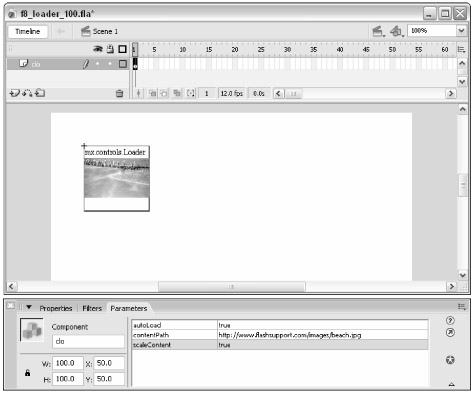Screen dimensions: 473x393
Task: Open the help icon in Parameters panel
Action: [450, 321]
